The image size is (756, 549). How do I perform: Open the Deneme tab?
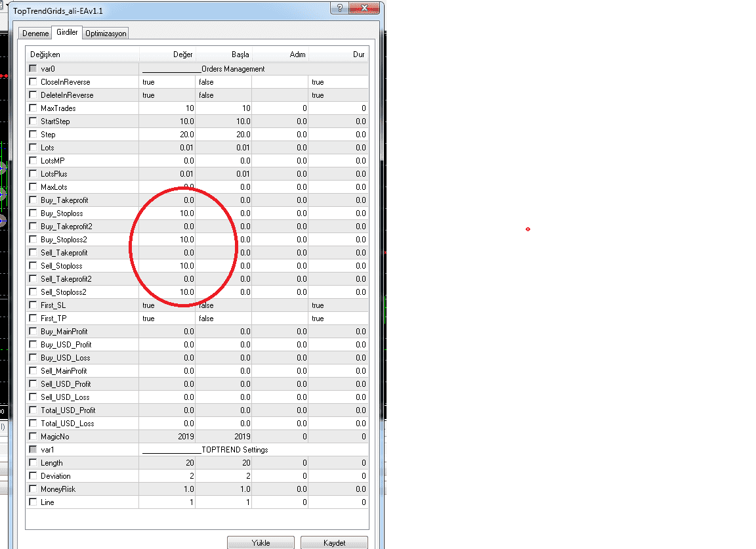click(35, 33)
